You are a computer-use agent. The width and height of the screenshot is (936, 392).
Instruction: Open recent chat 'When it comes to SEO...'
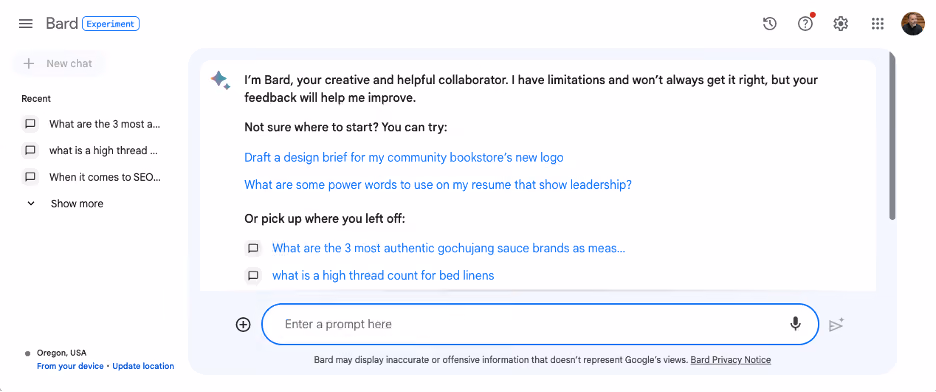point(105,177)
